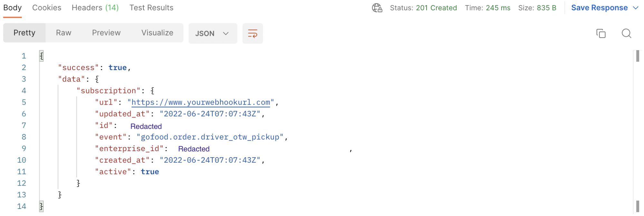644x216 pixels.
Task: Copy the response body to clipboard
Action: pos(601,34)
